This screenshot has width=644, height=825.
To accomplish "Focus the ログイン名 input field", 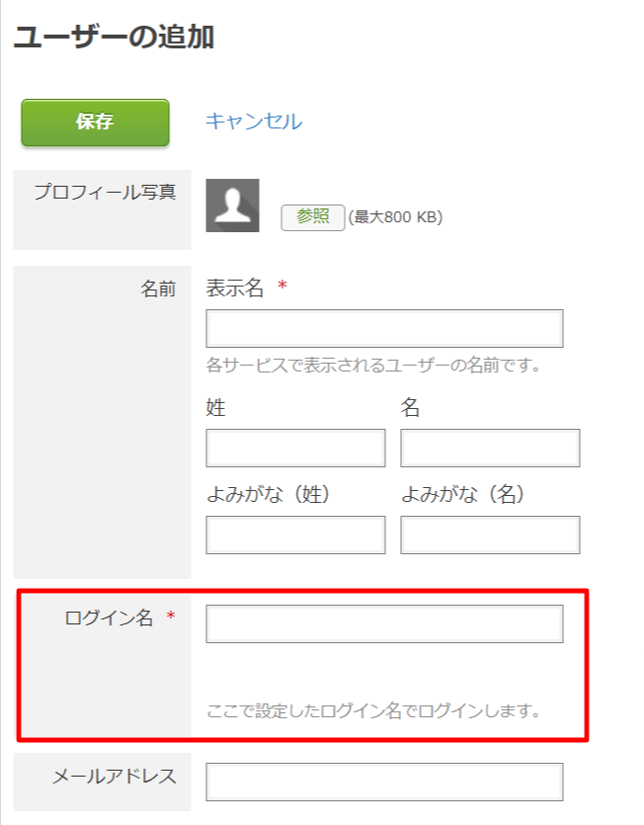I will coord(384,624).
